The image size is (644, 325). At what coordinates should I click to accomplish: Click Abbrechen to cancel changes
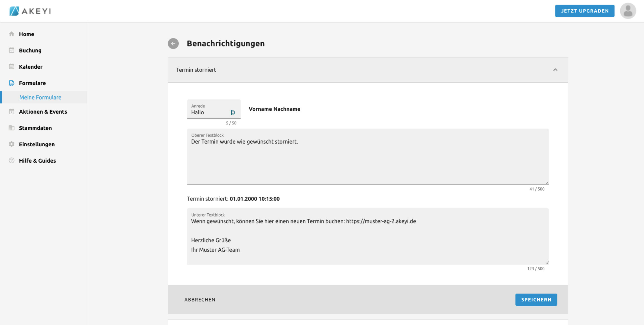200,300
